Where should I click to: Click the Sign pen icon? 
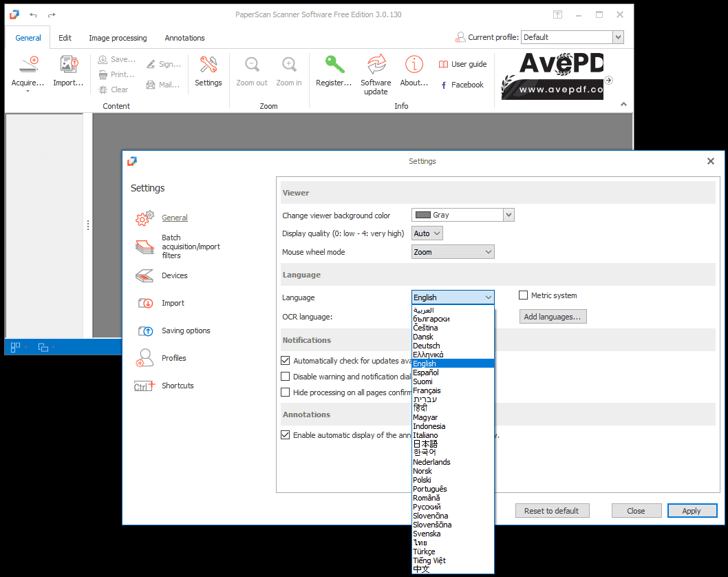coord(151,64)
